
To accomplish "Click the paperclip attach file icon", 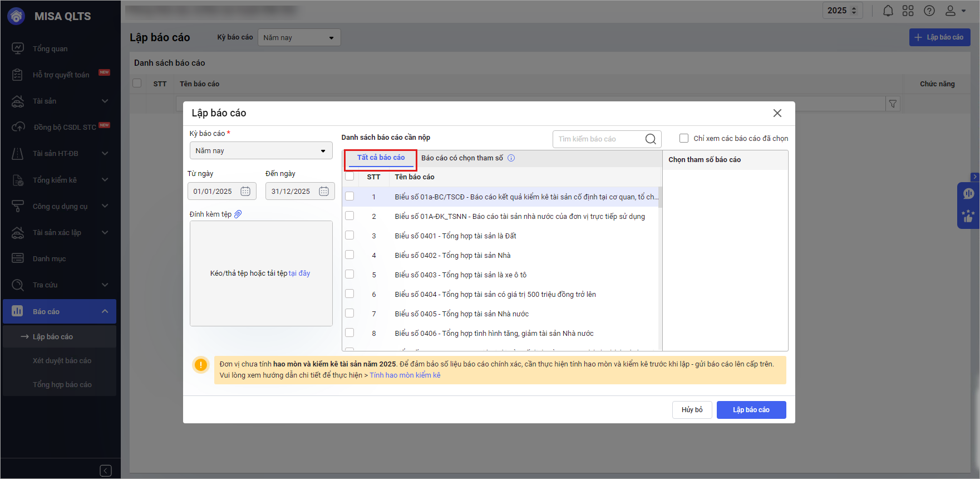I will [x=238, y=214].
